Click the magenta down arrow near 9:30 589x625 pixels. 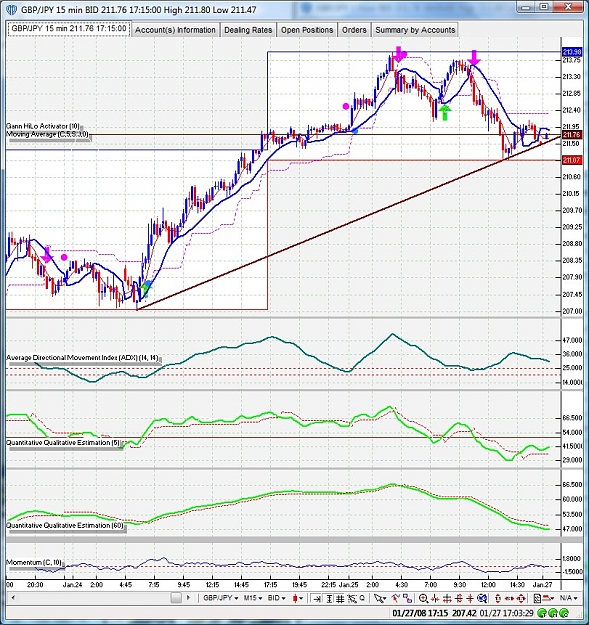pos(473,58)
